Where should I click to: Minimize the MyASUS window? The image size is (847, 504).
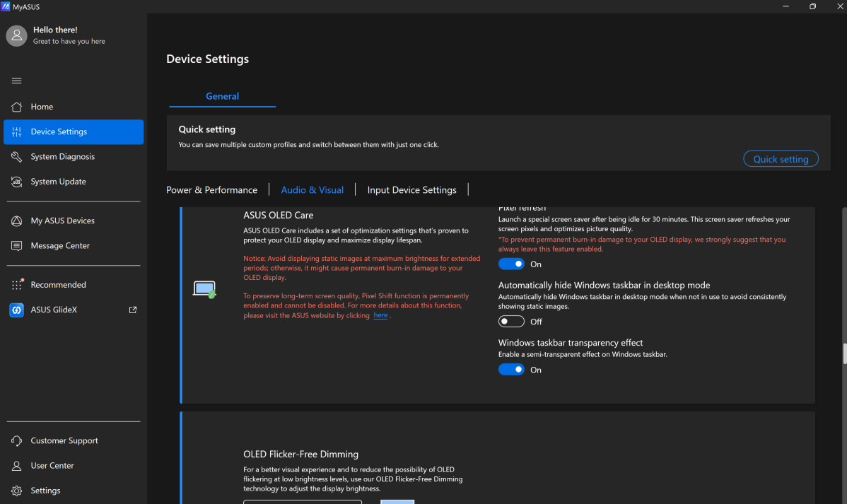point(785,6)
